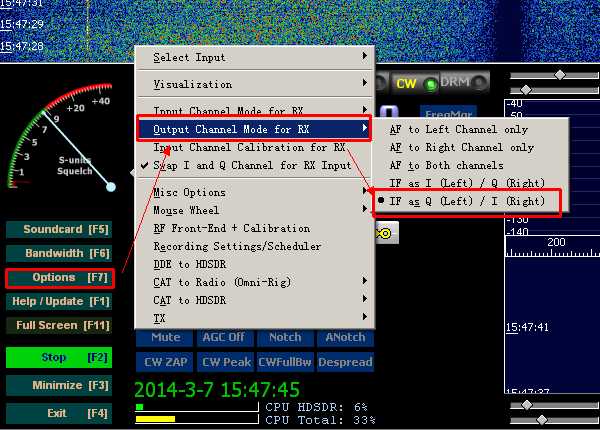This screenshot has height=430, width=600.
Task: Open Recording Settings/Scheduler
Action: click(254, 246)
